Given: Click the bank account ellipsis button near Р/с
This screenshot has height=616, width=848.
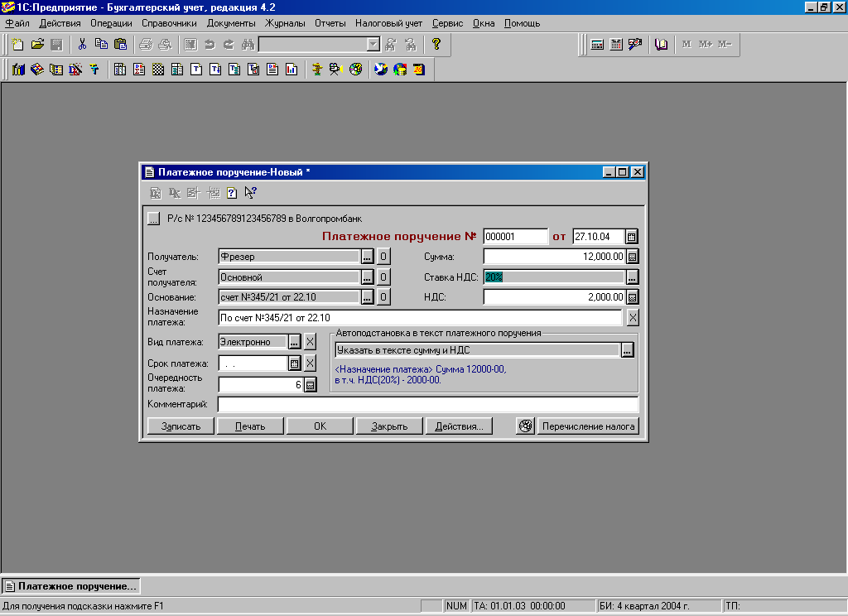Looking at the screenshot, I should coord(153,219).
